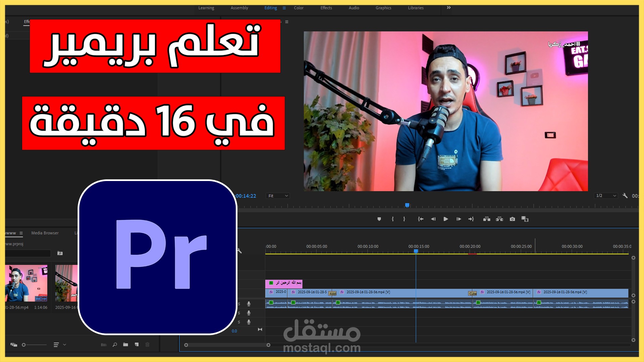The height and width of the screenshot is (362, 644).
Task: Open the 1/2 playback resolution dropdown
Action: click(x=605, y=195)
